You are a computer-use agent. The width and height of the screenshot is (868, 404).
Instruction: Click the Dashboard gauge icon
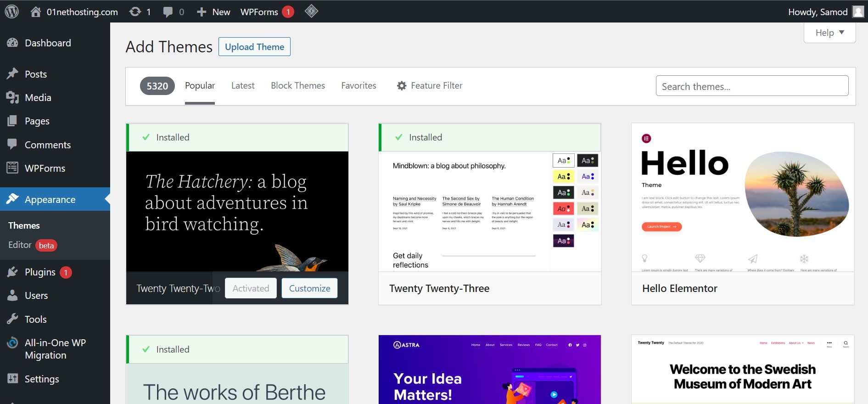(13, 43)
